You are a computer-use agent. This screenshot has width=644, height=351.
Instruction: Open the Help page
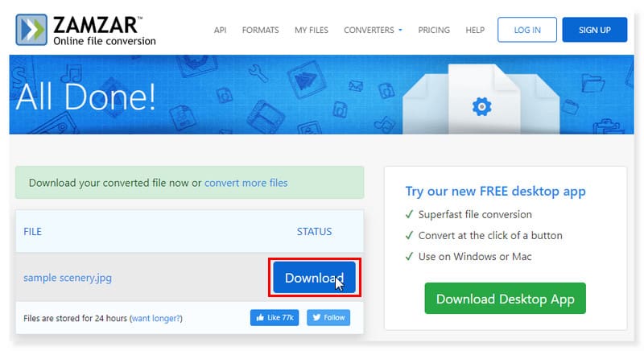pyautogui.click(x=475, y=30)
